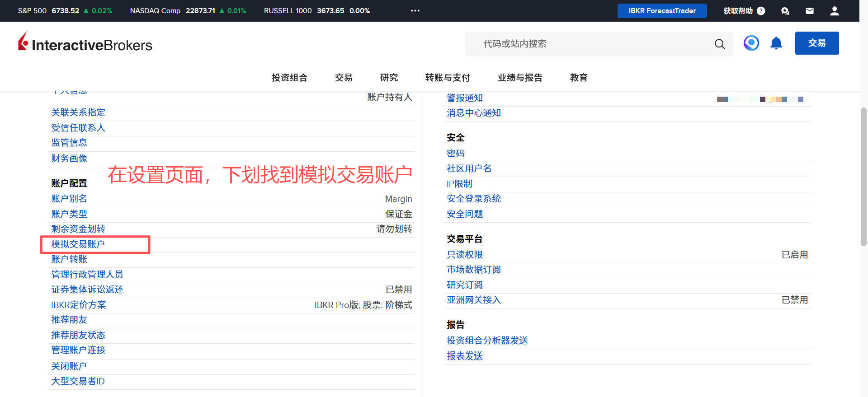Open the mail envelope icon
868x397 pixels.
(x=810, y=11)
